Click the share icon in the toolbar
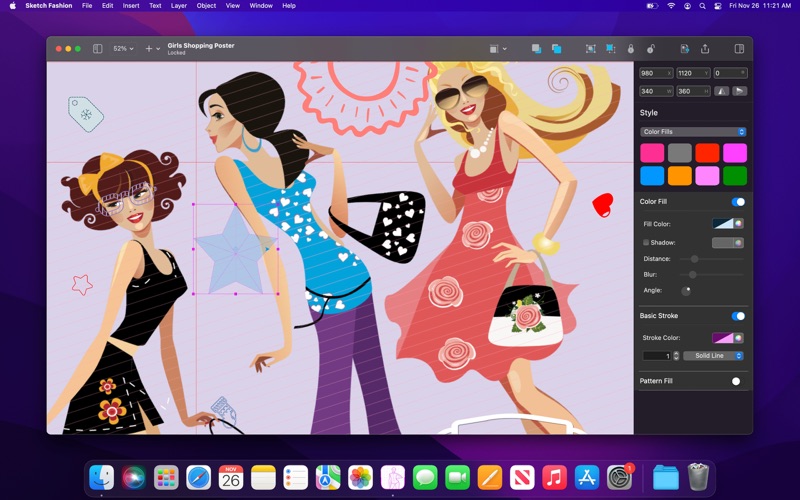 [705, 48]
